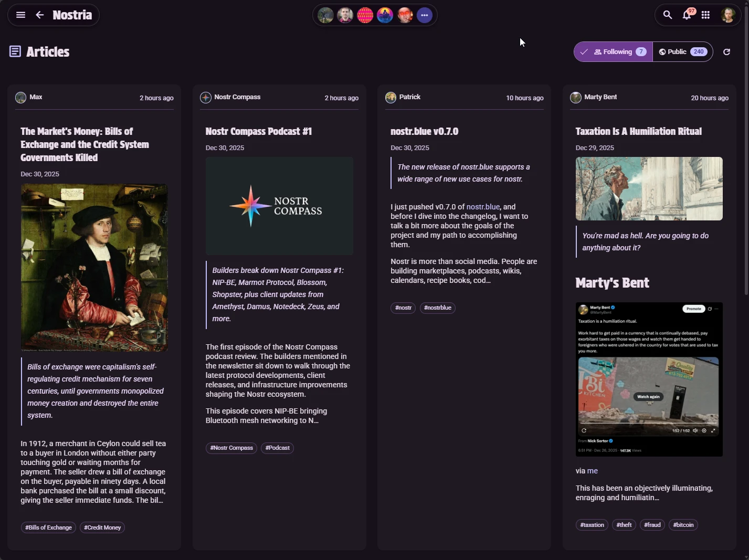749x560 pixels.
Task: Open your profile avatar in the top right
Action: (729, 15)
